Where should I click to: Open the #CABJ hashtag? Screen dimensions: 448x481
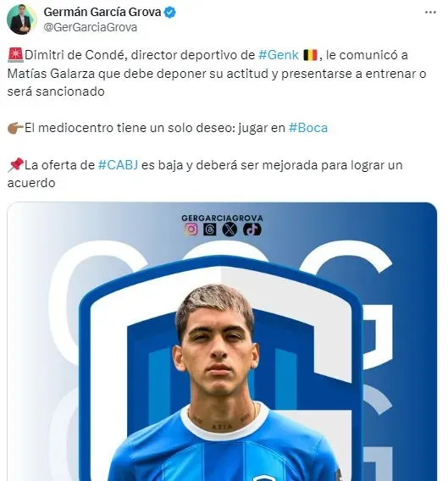118,165
